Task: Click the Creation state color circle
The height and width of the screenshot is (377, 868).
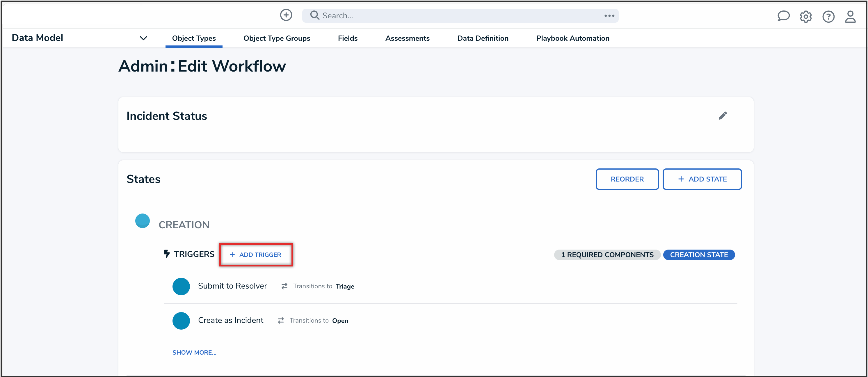Action: coord(142,221)
